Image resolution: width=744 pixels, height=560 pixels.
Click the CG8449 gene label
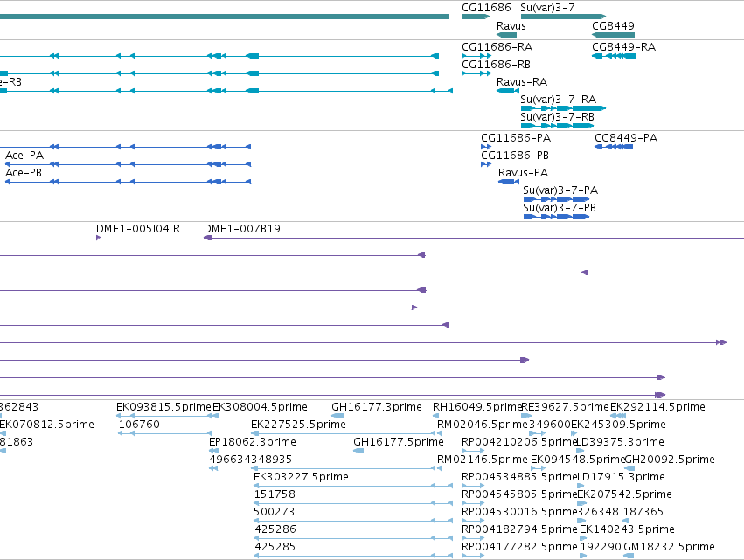613,25
